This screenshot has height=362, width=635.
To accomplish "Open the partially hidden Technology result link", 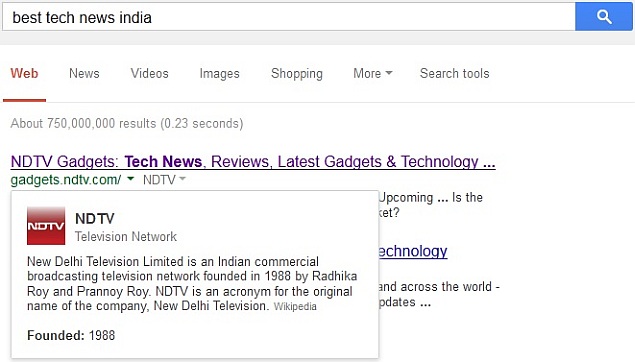I will [x=413, y=251].
